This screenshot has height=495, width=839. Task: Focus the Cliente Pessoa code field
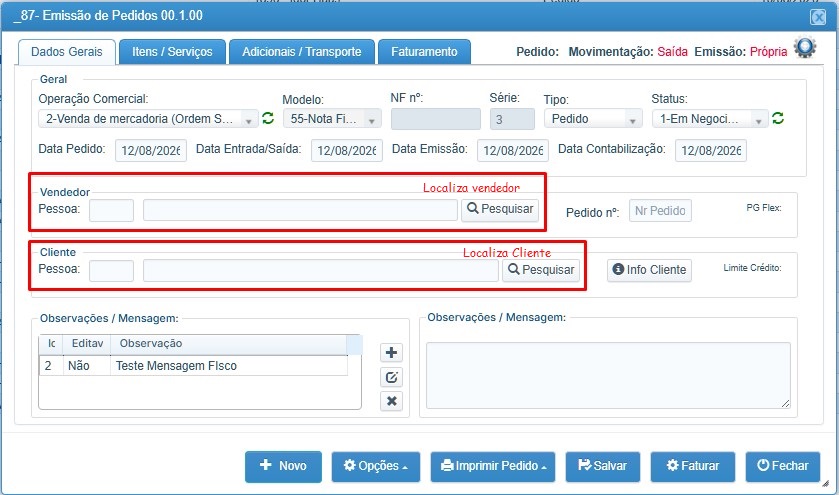(x=111, y=271)
